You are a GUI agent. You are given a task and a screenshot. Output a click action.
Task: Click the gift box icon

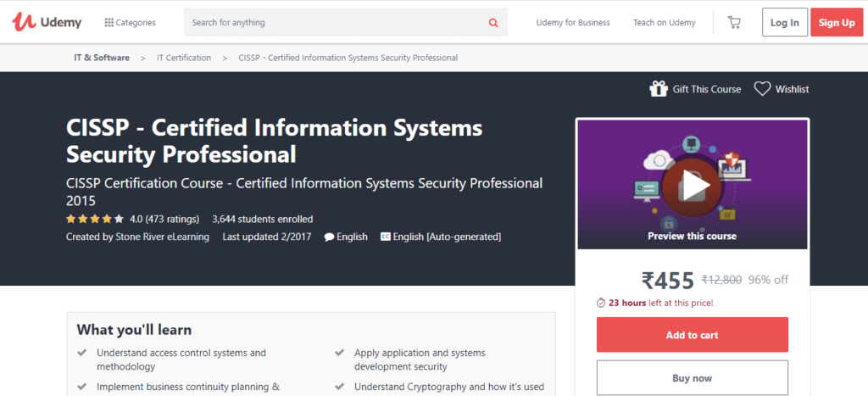tap(658, 89)
